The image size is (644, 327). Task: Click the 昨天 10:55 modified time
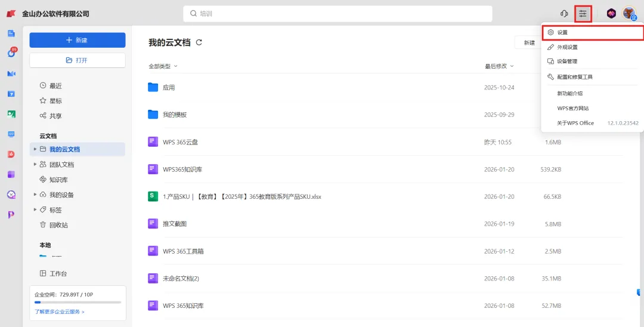[x=498, y=142]
